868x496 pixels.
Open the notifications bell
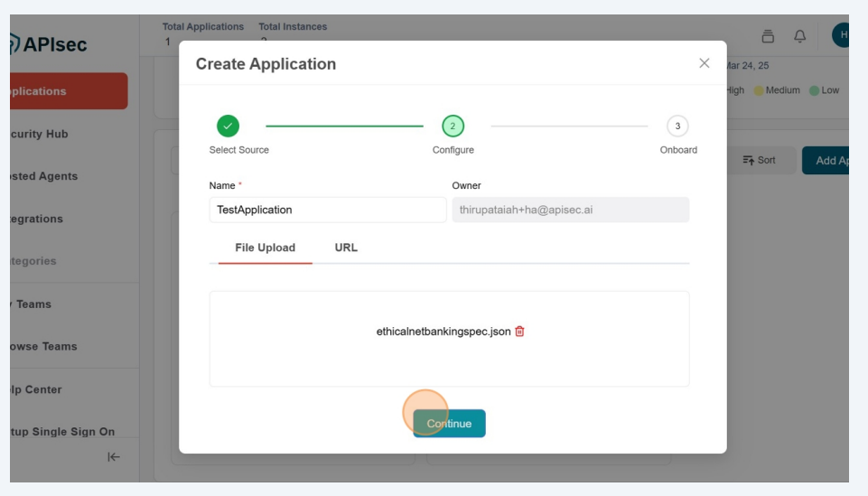point(800,36)
